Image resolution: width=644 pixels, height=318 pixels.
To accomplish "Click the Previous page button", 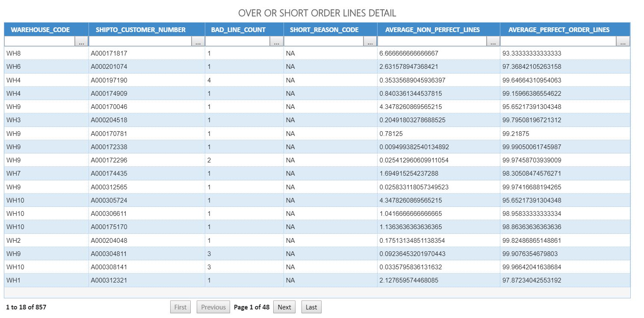I will [x=213, y=307].
